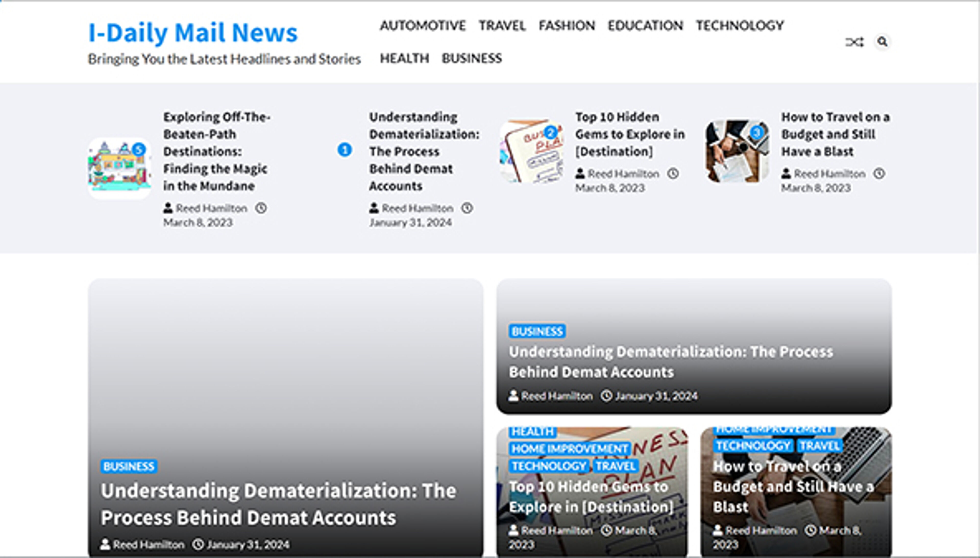Open the Health menu link
Image resolution: width=980 pixels, height=558 pixels.
(404, 58)
